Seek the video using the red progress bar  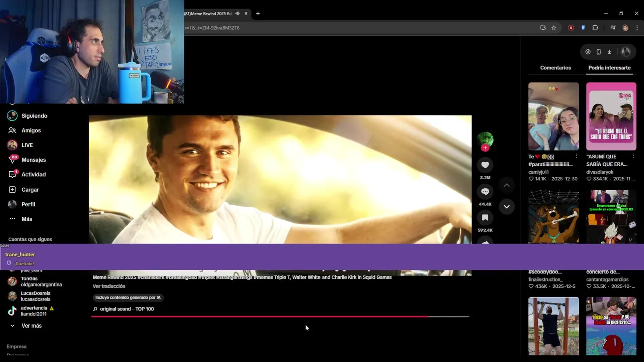[x=280, y=316]
